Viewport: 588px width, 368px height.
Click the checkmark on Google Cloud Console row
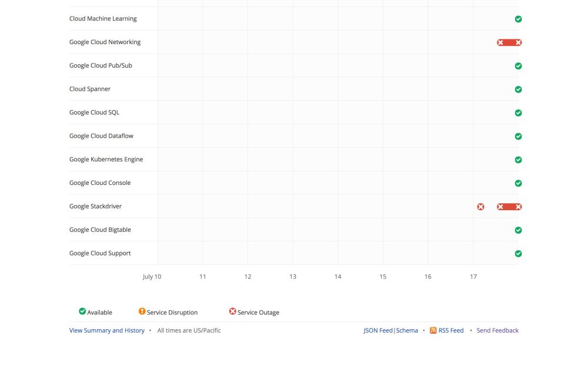518,183
